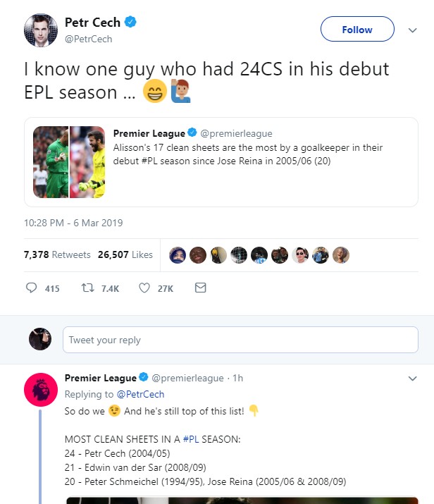
Task: Click the tweet timestamp 10:28 PM
Action: [73, 223]
